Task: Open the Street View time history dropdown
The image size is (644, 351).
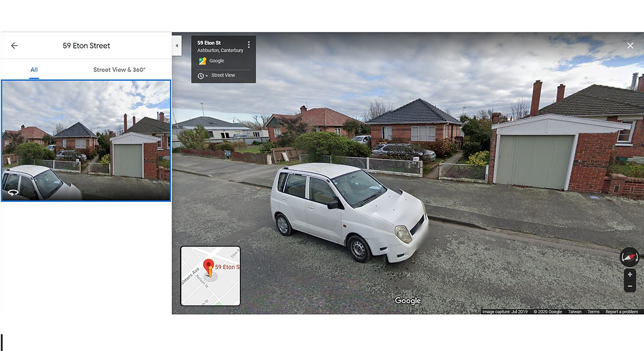Action: [202, 76]
